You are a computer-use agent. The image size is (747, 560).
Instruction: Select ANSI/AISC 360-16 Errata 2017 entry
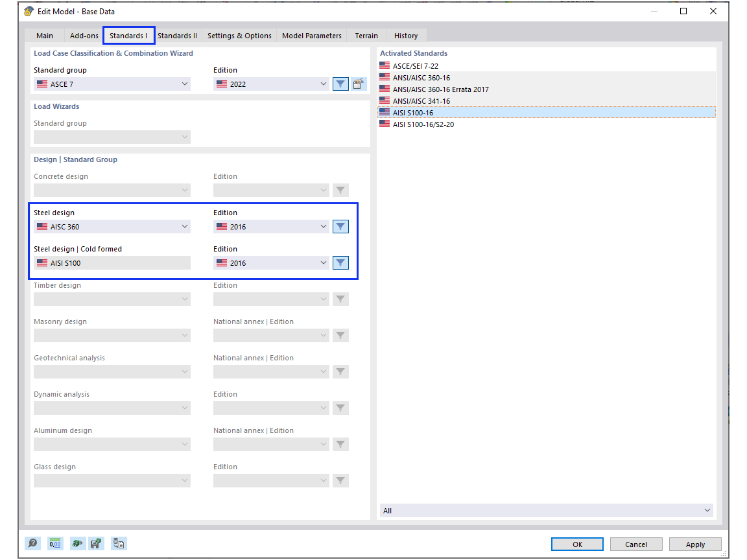(547, 89)
